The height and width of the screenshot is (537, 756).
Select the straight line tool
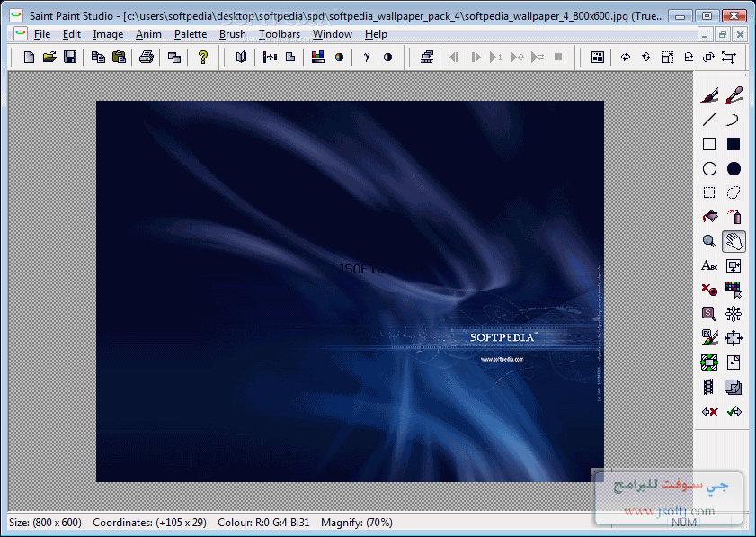[x=709, y=119]
